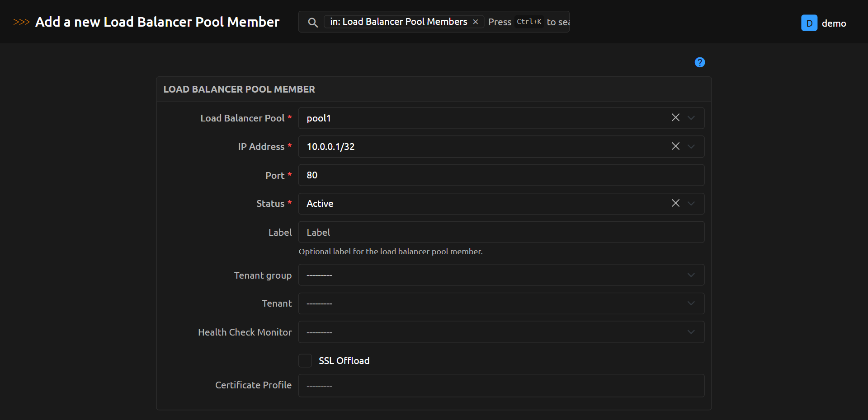Clear the 10.0.0.1/32 IP Address selection
The image size is (868, 420).
pyautogui.click(x=675, y=146)
